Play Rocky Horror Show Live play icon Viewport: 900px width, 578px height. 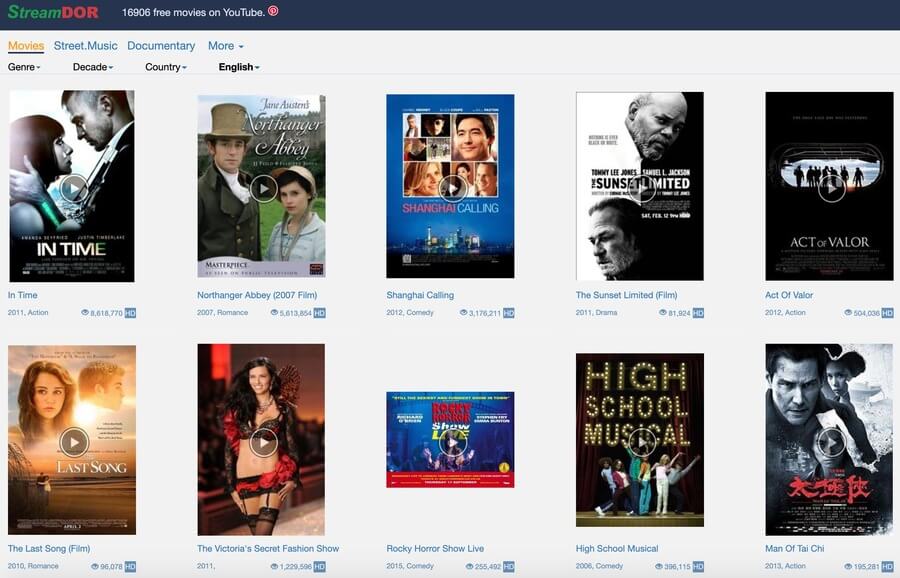tap(452, 442)
